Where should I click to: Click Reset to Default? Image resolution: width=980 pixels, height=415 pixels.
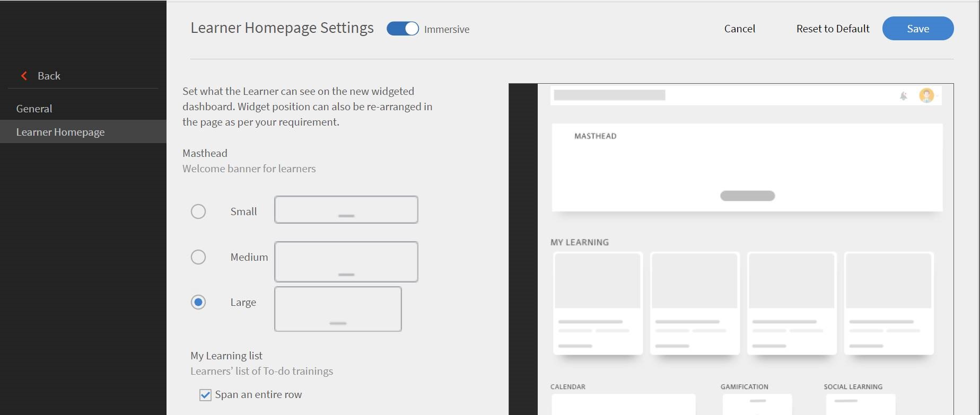[833, 29]
